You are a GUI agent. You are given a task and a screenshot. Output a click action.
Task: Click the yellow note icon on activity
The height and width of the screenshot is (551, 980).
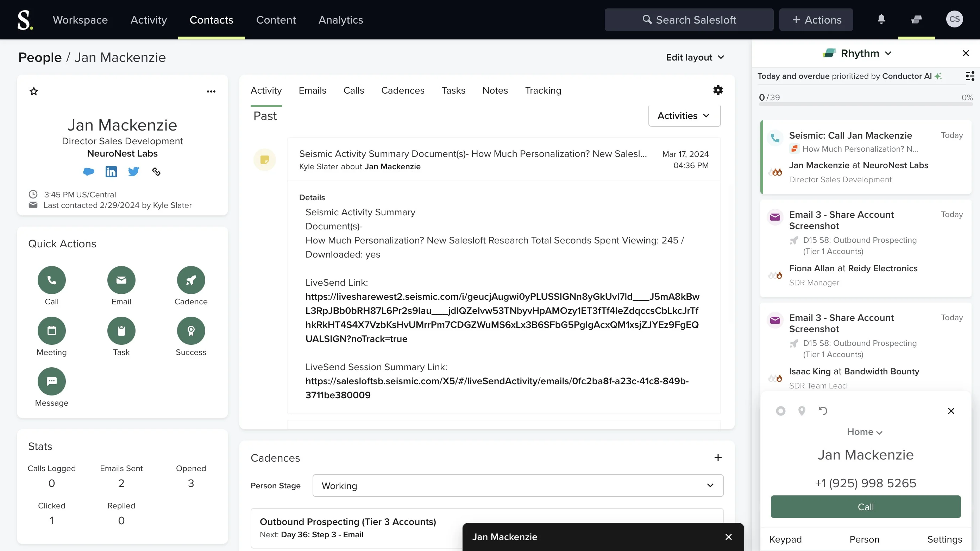(265, 160)
